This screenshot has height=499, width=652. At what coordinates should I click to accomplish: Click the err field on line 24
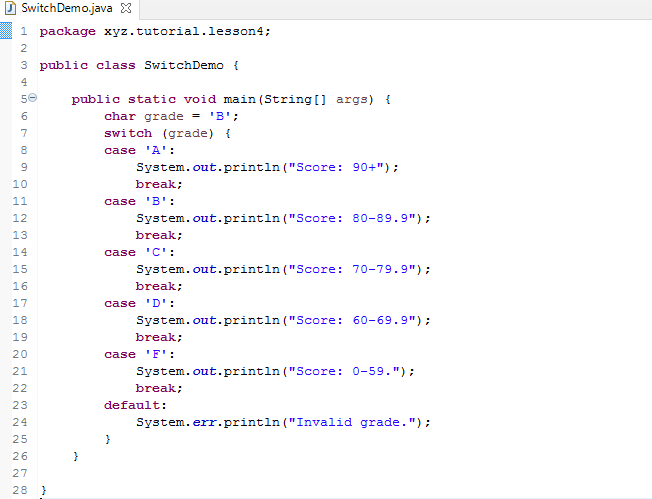pyautogui.click(x=203, y=422)
